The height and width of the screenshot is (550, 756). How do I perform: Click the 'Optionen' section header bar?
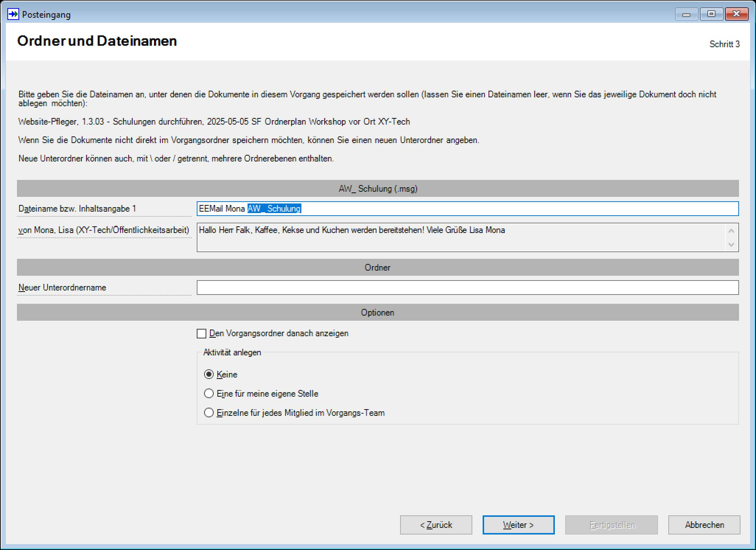(x=378, y=312)
